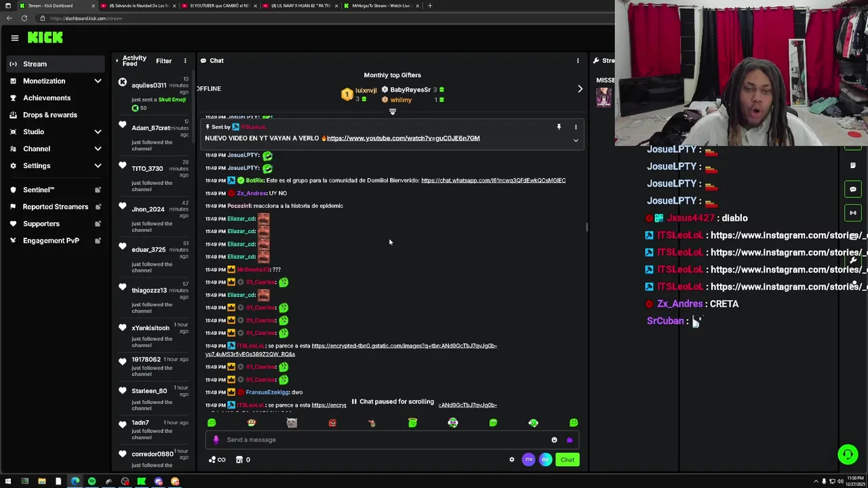Open the shop icon showing 0
The width and height of the screenshot is (868, 488).
pyautogui.click(x=243, y=460)
